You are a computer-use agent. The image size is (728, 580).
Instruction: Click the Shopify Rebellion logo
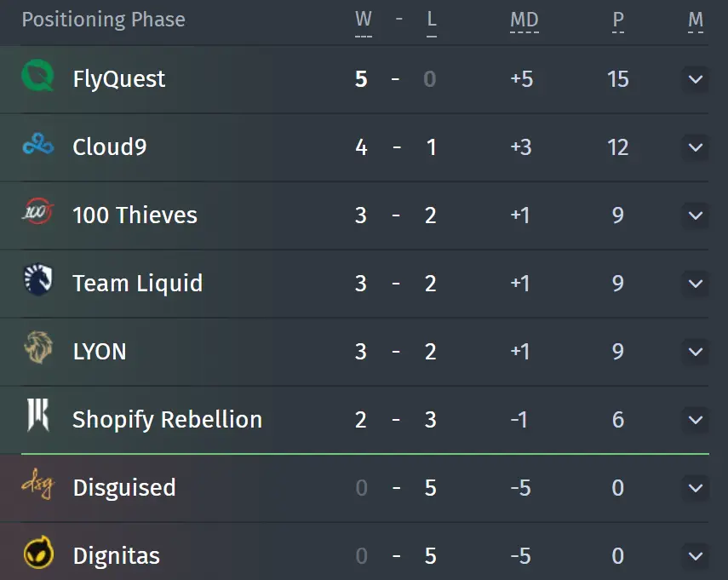38,415
